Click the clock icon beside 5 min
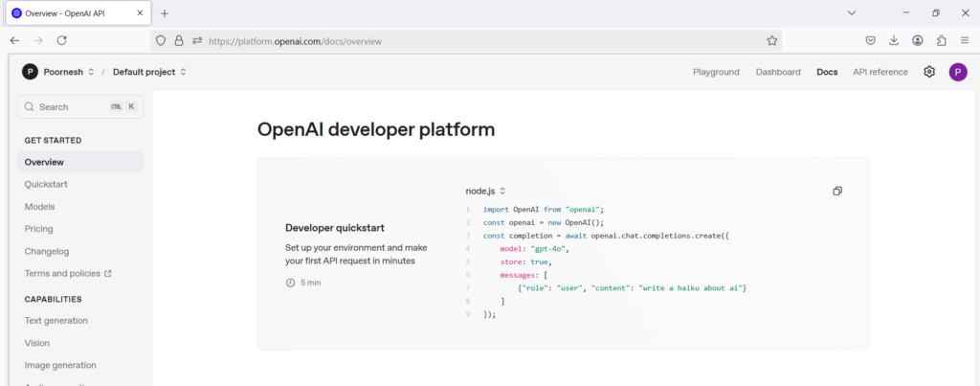Screen dimensions: 980x386 click(x=290, y=283)
